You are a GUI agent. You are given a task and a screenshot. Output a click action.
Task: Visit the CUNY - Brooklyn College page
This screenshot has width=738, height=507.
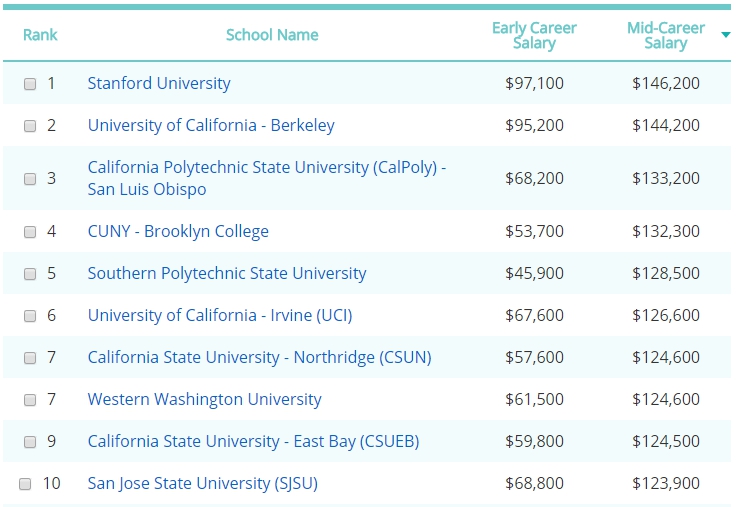click(x=178, y=231)
